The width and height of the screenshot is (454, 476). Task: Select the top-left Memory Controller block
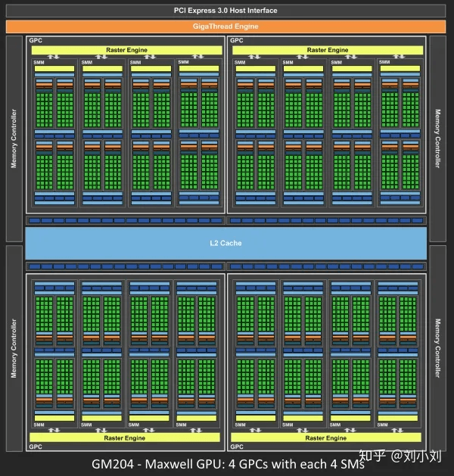coord(14,138)
